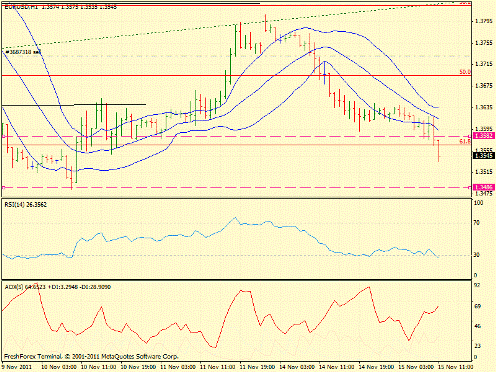Click the black current price tag on the axis

[x=484, y=156]
